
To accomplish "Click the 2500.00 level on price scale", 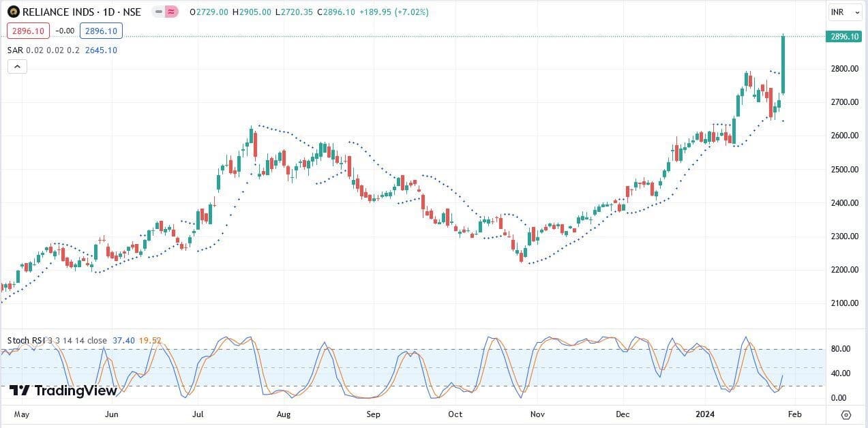I will [x=845, y=170].
